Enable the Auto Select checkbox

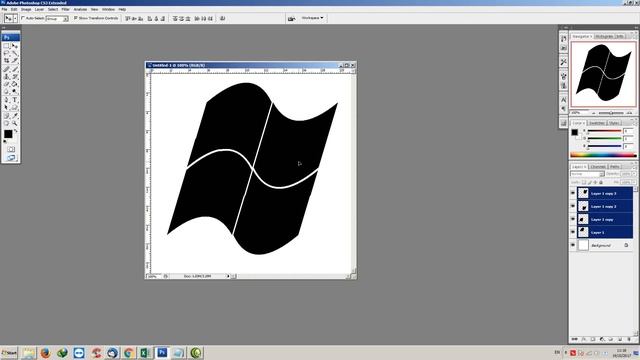[x=23, y=18]
